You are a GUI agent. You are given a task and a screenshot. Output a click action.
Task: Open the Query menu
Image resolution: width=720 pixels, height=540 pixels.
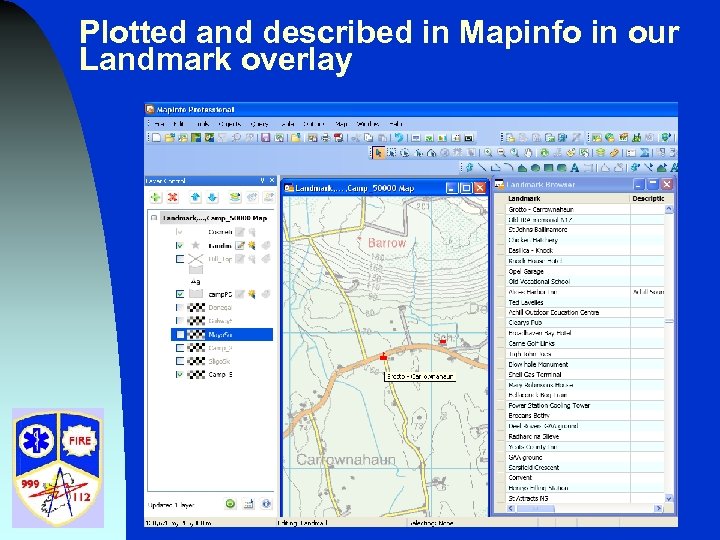pos(260,123)
